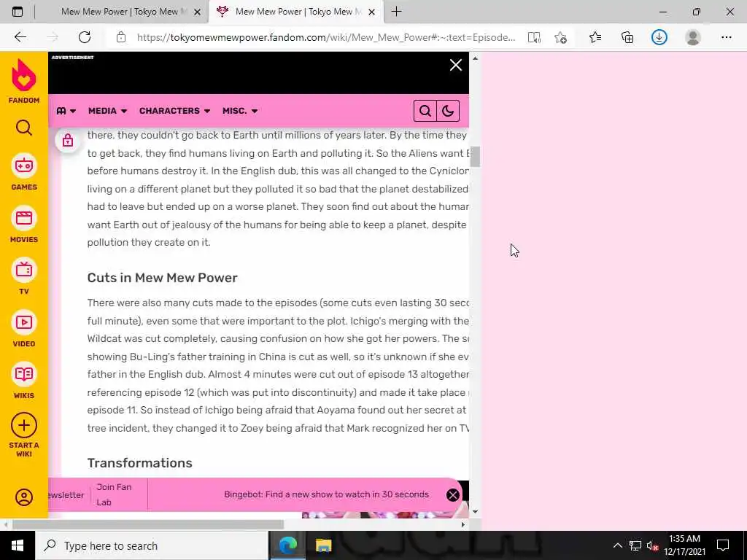
Task: Open Microsoft Edge from the taskbar
Action: [x=287, y=545]
